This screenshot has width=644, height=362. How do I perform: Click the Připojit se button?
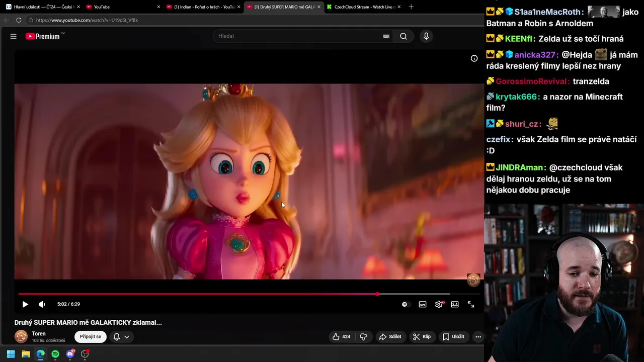(x=91, y=337)
